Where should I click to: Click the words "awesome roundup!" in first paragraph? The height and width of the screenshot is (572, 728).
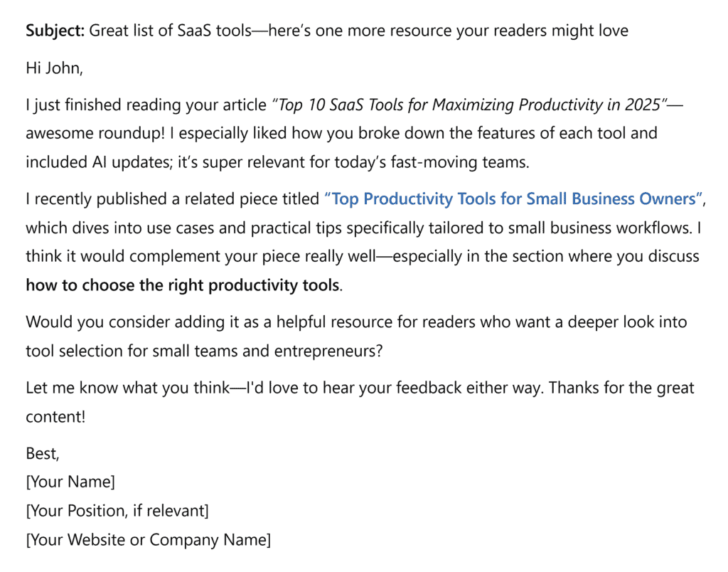[85, 134]
